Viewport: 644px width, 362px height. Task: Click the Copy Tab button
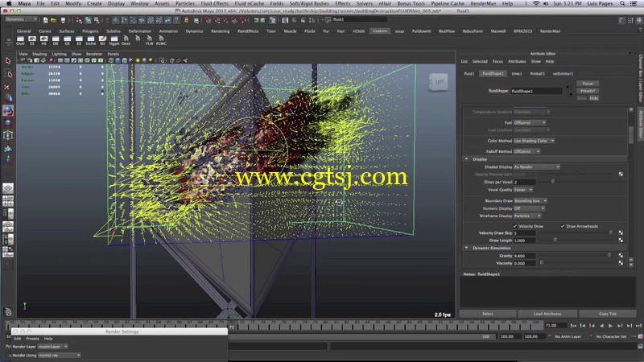point(608,314)
